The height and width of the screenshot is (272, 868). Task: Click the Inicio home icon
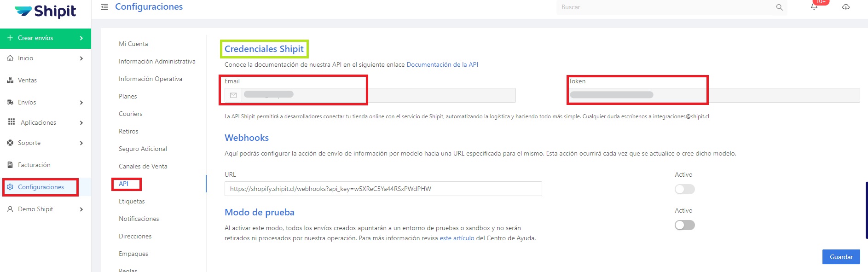(10, 58)
